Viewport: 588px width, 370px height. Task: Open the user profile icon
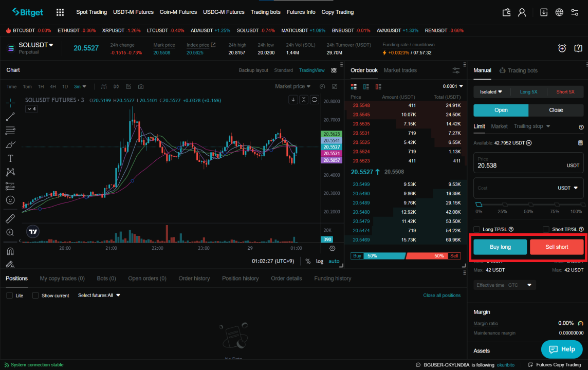coord(522,12)
